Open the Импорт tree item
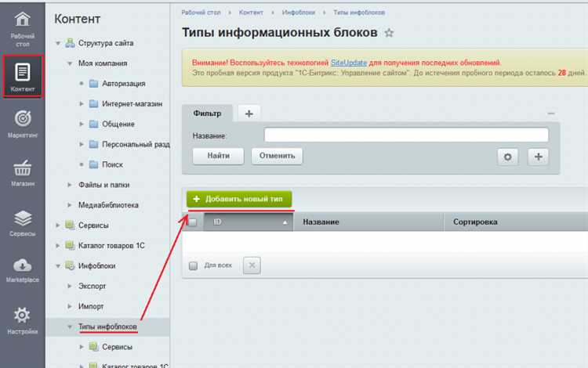 91,306
